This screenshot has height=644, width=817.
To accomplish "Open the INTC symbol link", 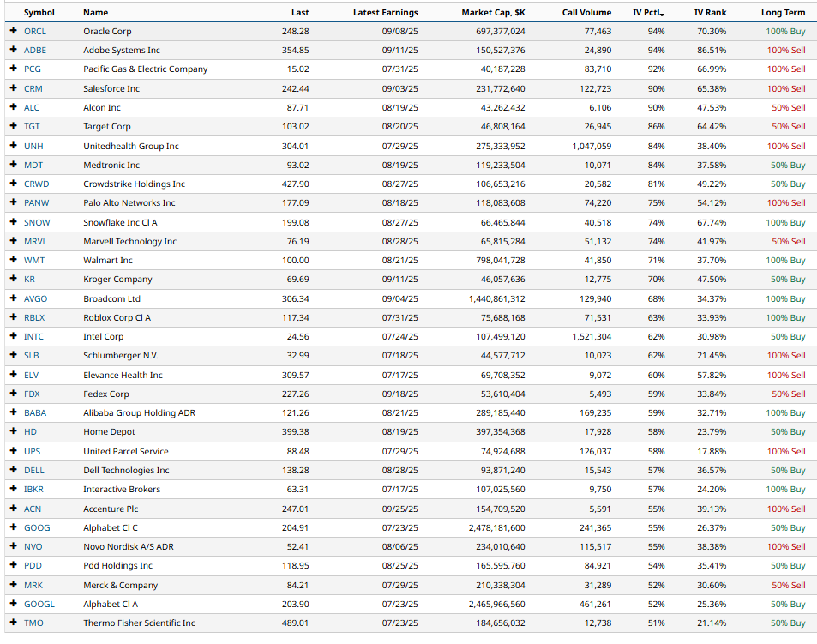I will tap(34, 337).
